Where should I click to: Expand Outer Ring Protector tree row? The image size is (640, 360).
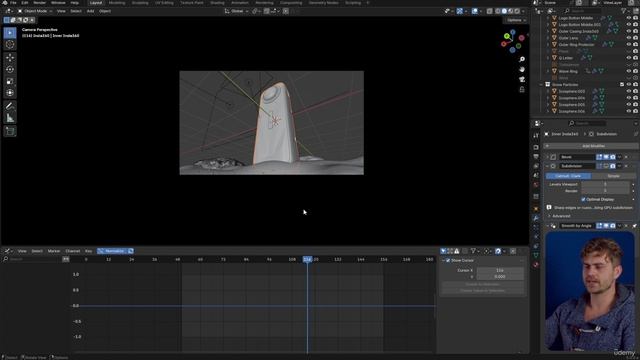coord(548,44)
